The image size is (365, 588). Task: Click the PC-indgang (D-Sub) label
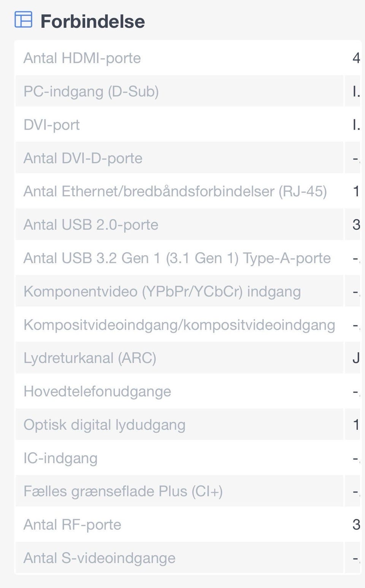91,92
